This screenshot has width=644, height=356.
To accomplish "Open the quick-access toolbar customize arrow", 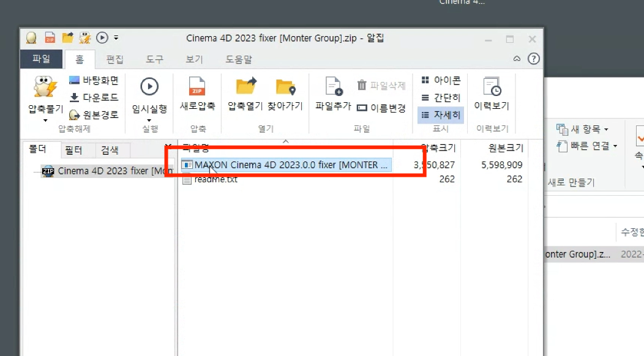I will coord(116,38).
